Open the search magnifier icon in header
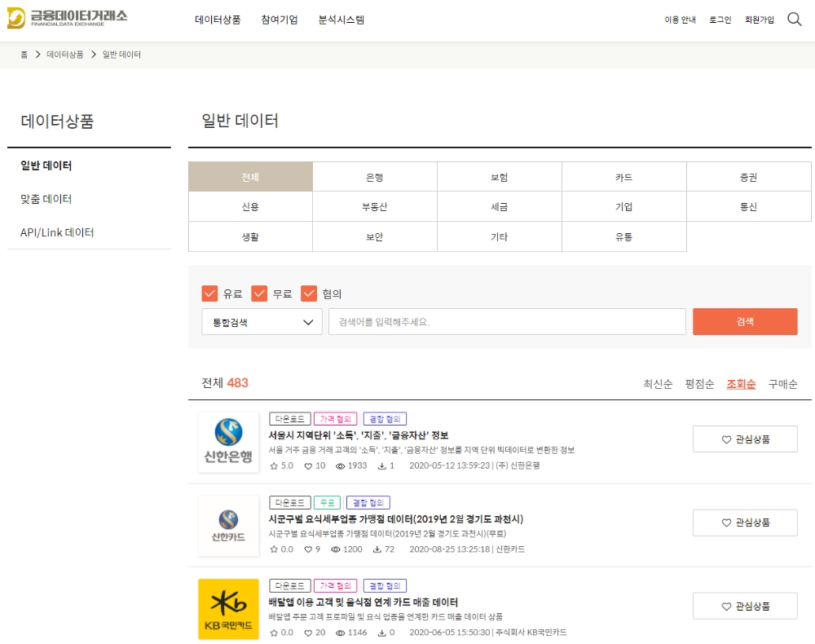The height and width of the screenshot is (644, 815). click(x=794, y=20)
